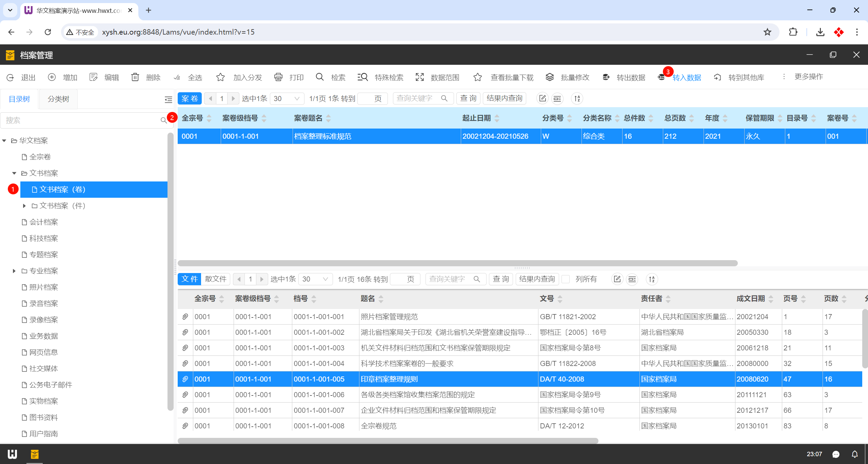This screenshot has width=868, height=464.
Task: Click the 数据范围 expand icon
Action: (x=420, y=77)
